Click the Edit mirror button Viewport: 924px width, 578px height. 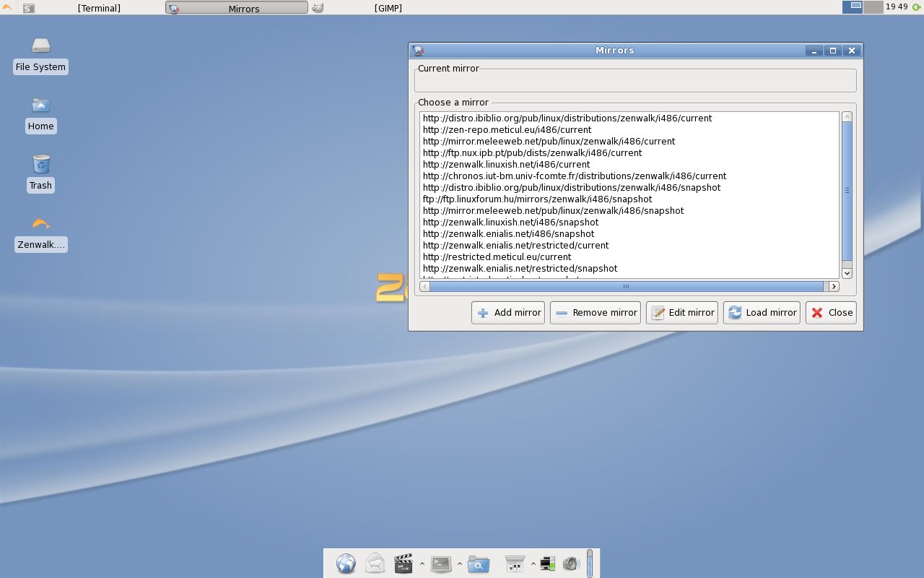[682, 313]
